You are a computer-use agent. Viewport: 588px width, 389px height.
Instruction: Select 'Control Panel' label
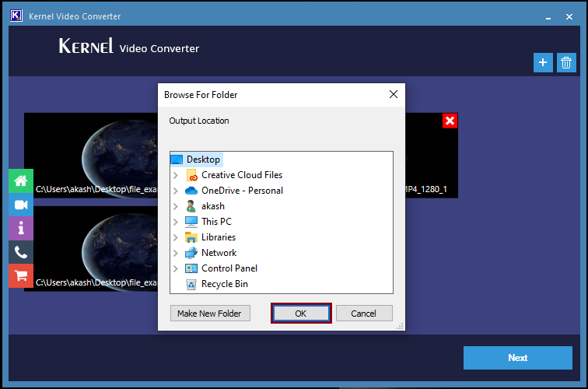coord(229,268)
